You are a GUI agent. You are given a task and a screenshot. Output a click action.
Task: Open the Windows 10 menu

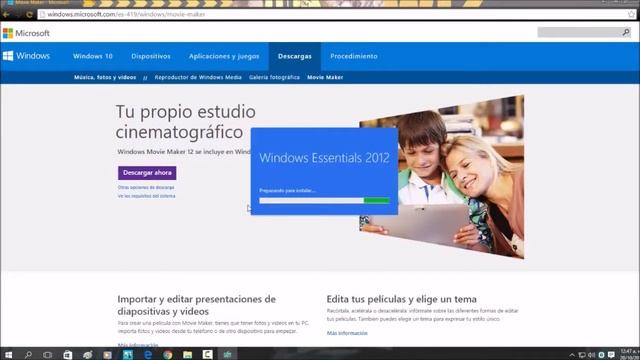point(93,56)
